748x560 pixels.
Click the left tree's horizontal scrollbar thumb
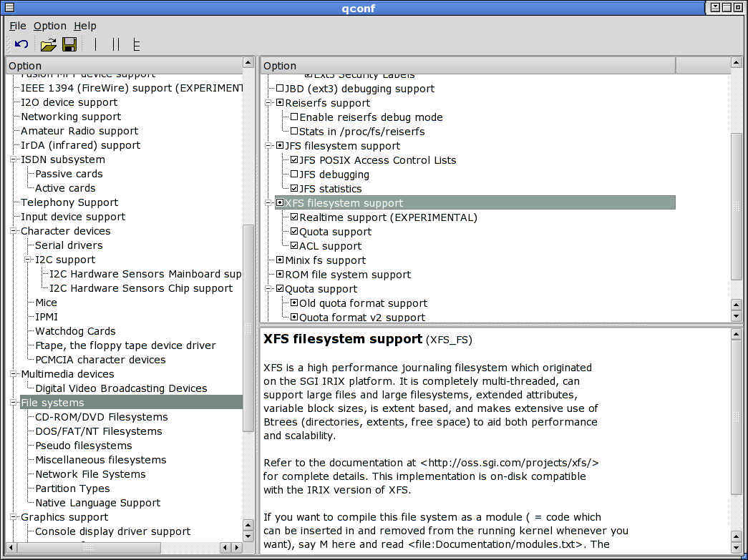click(x=89, y=548)
